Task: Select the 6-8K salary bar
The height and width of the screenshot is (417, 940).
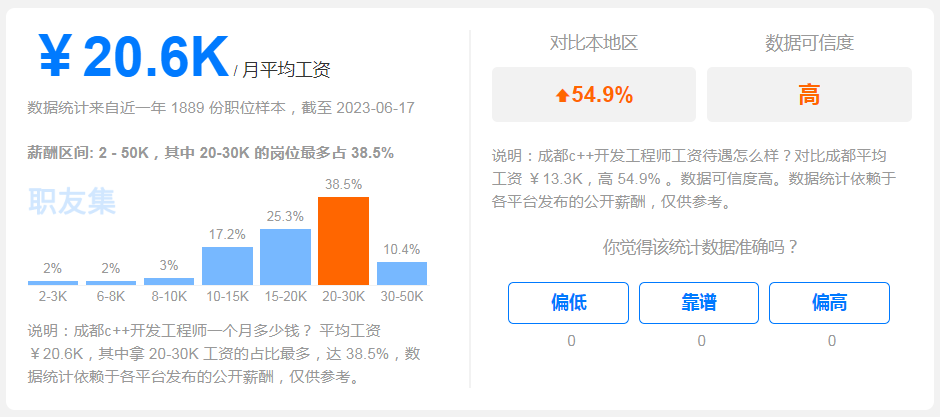Action: (111, 283)
